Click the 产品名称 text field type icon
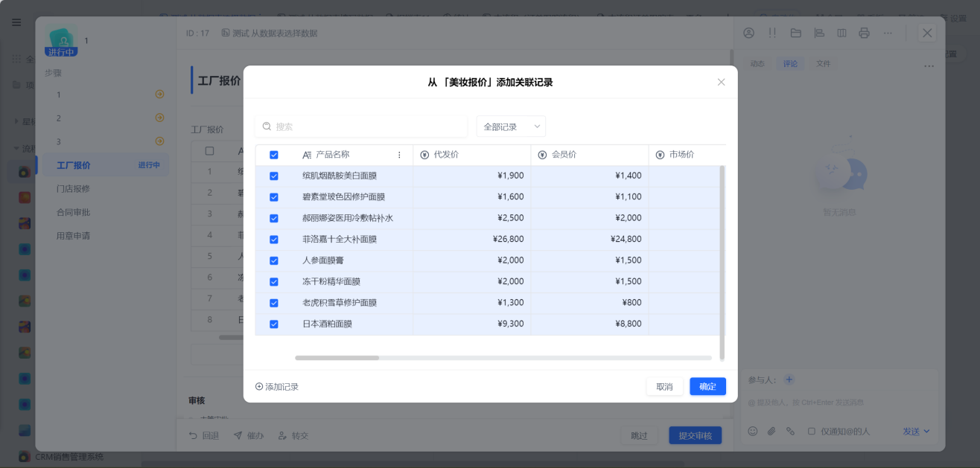980x468 pixels. coord(307,155)
